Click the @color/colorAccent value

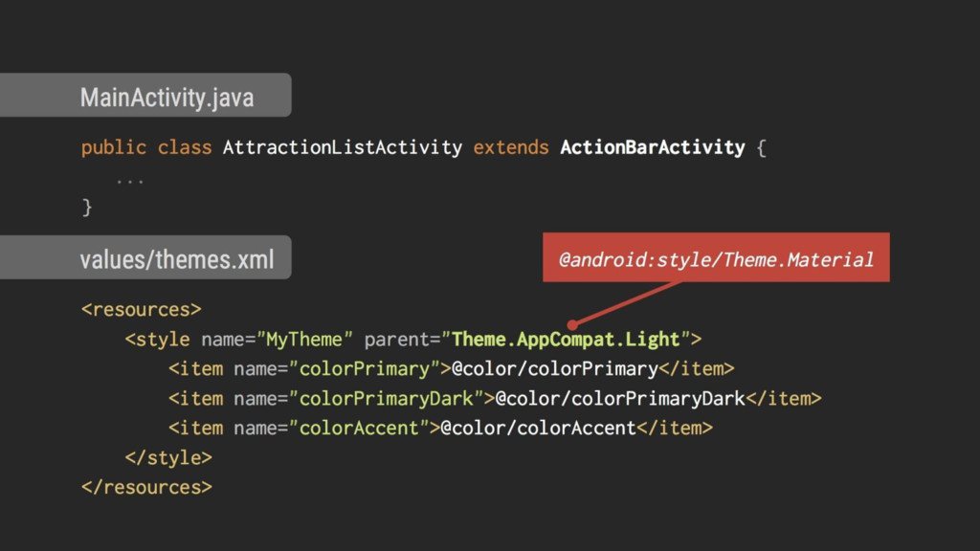538,428
